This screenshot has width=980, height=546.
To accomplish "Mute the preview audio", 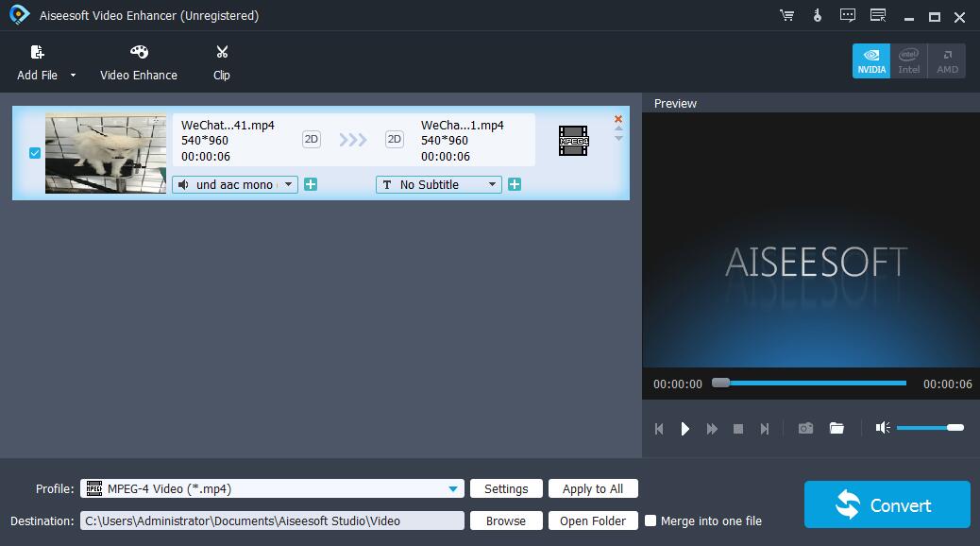I will 883,428.
